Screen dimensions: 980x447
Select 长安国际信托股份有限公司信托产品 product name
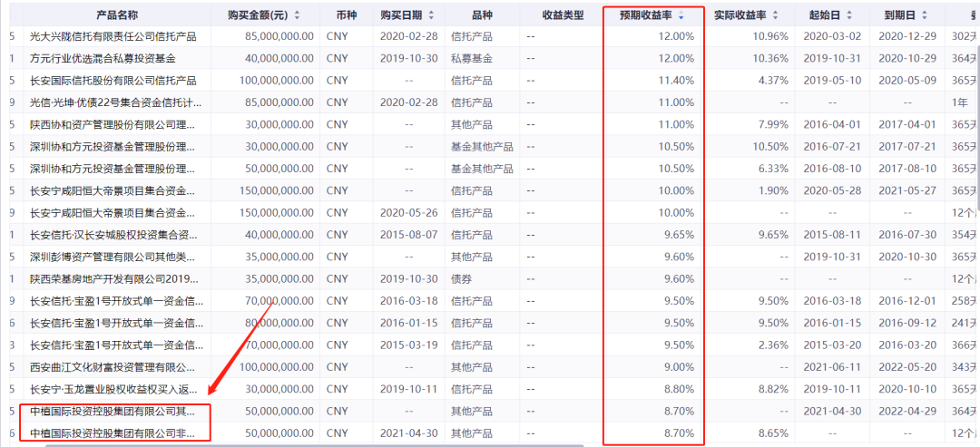pos(113,81)
